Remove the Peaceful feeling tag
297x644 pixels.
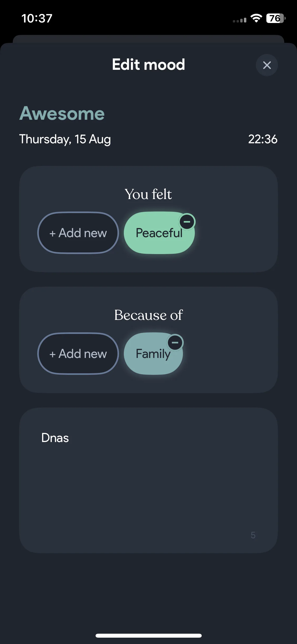pos(187,222)
